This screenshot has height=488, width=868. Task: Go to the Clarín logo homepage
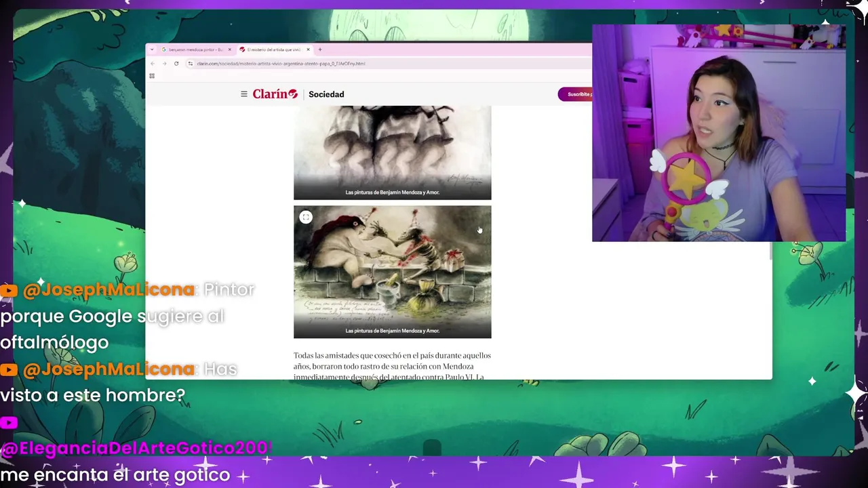point(275,94)
